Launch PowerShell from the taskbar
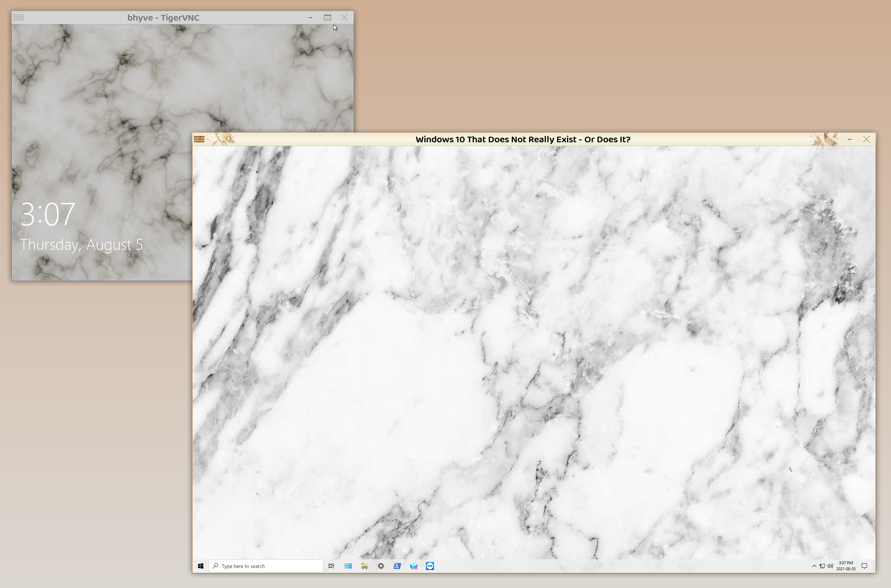 tap(397, 566)
